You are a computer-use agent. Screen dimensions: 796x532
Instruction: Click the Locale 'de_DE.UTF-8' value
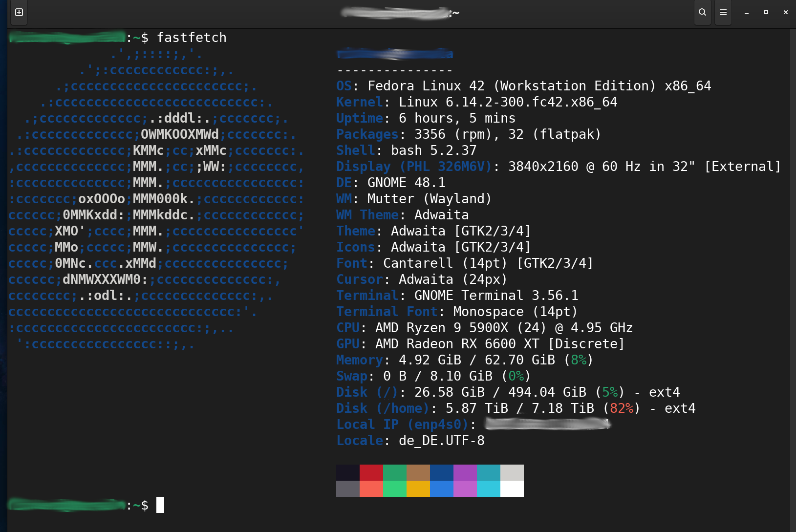442,441
